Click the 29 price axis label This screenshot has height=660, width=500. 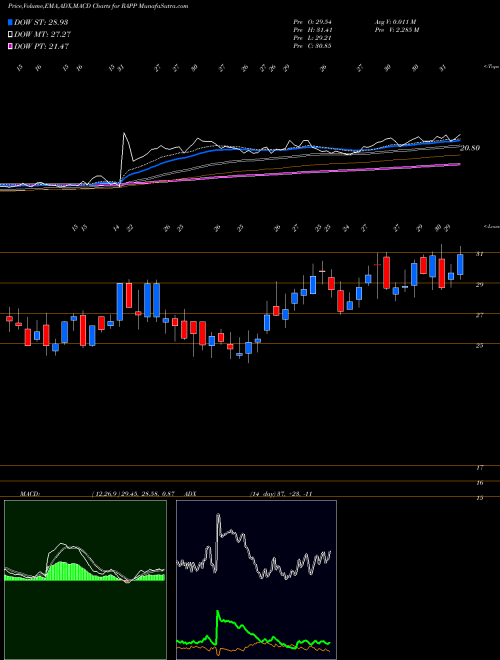coord(479,285)
